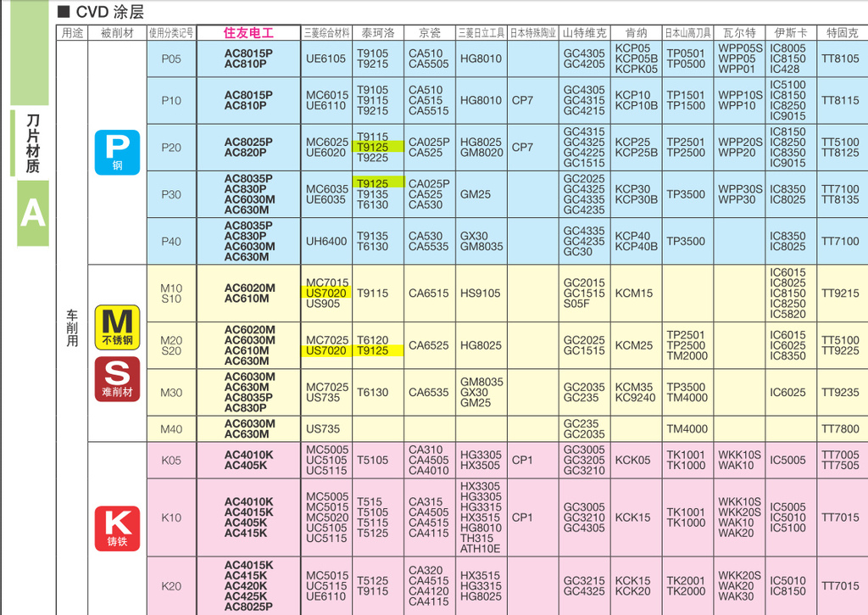Click the vertical 车削用 label
This screenshot has width=868, height=615.
[x=72, y=328]
